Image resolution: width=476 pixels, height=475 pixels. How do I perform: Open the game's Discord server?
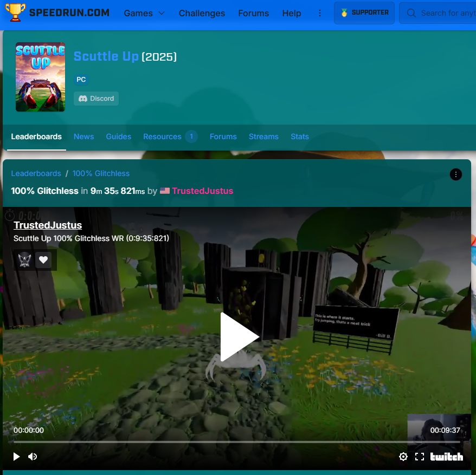[96, 99]
